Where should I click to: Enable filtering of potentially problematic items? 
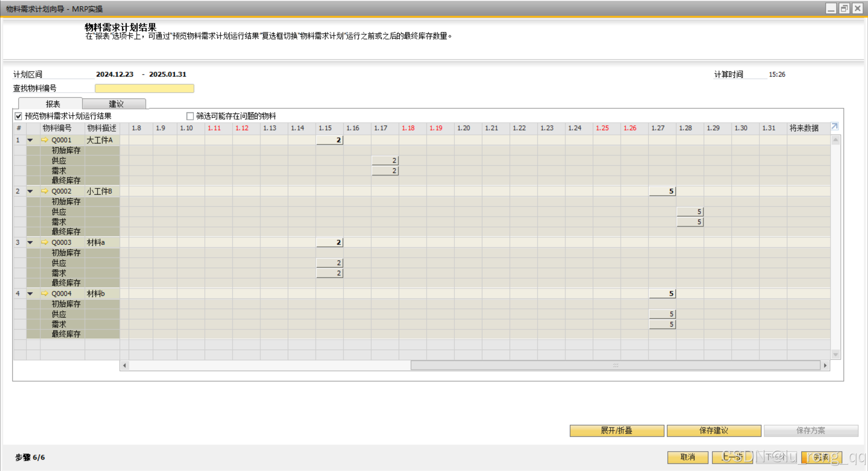tap(190, 116)
